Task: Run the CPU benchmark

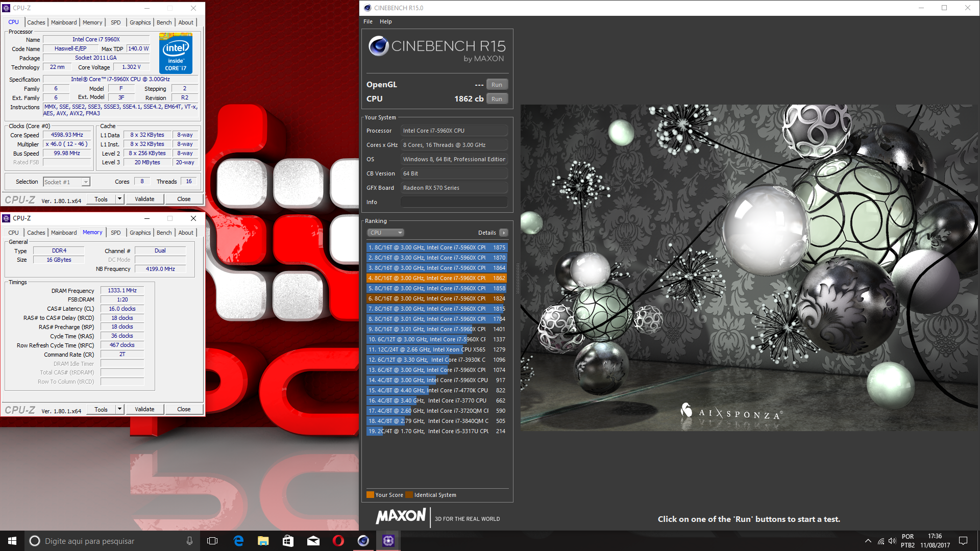Action: (x=497, y=99)
